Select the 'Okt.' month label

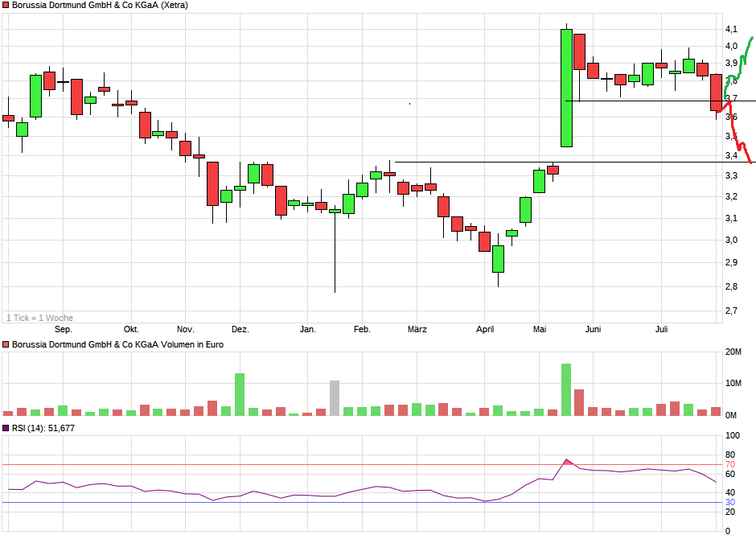pos(131,329)
